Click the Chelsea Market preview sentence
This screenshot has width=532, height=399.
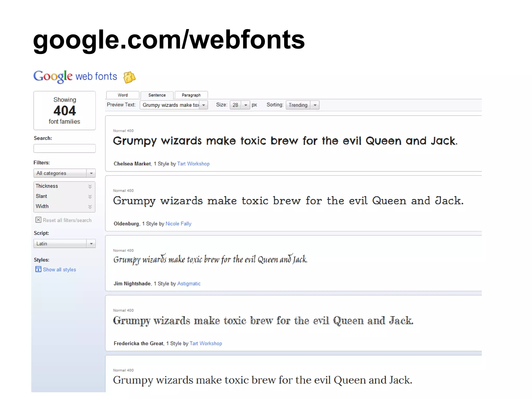tap(285, 141)
